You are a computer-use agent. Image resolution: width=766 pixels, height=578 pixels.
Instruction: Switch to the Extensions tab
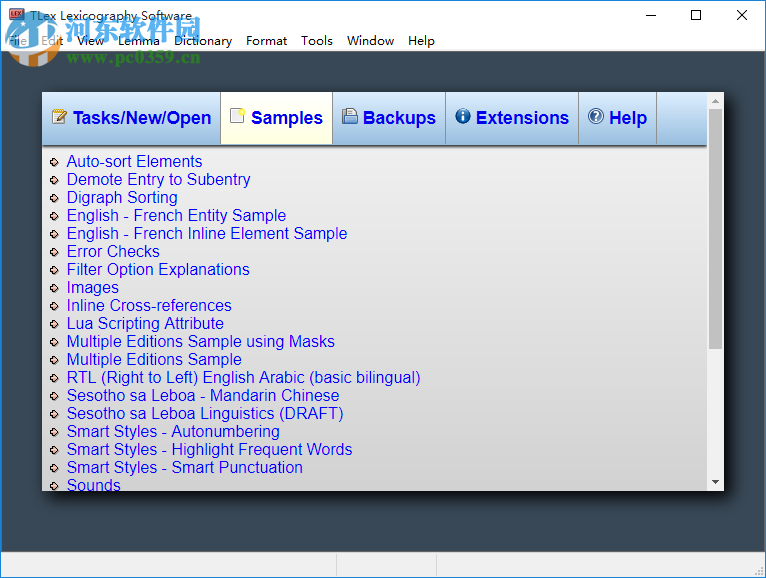point(512,118)
